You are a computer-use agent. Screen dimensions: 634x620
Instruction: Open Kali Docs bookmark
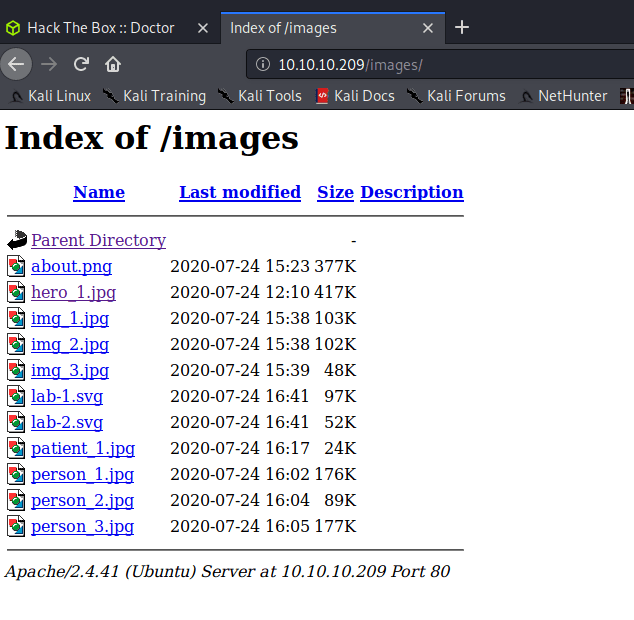point(355,96)
